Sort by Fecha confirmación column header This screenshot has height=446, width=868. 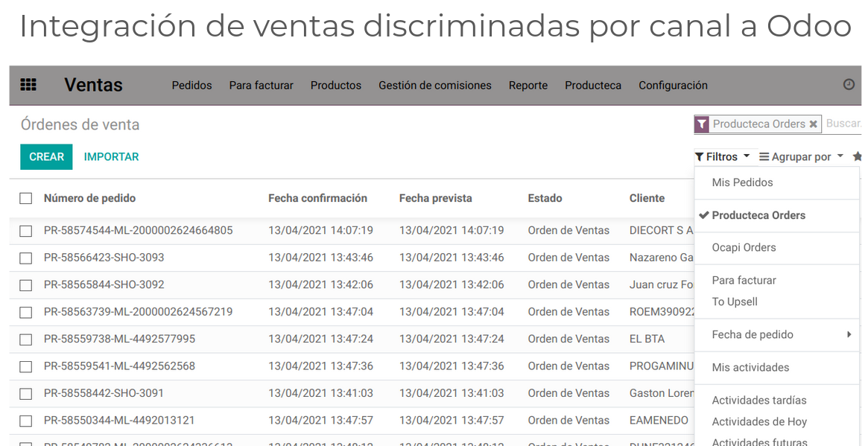coord(317,198)
